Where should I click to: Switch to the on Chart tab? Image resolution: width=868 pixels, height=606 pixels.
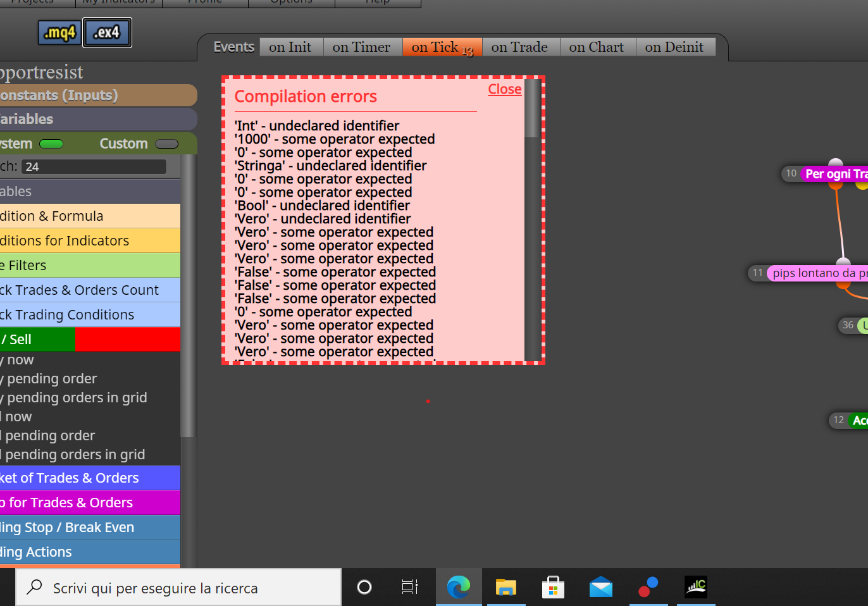click(597, 47)
